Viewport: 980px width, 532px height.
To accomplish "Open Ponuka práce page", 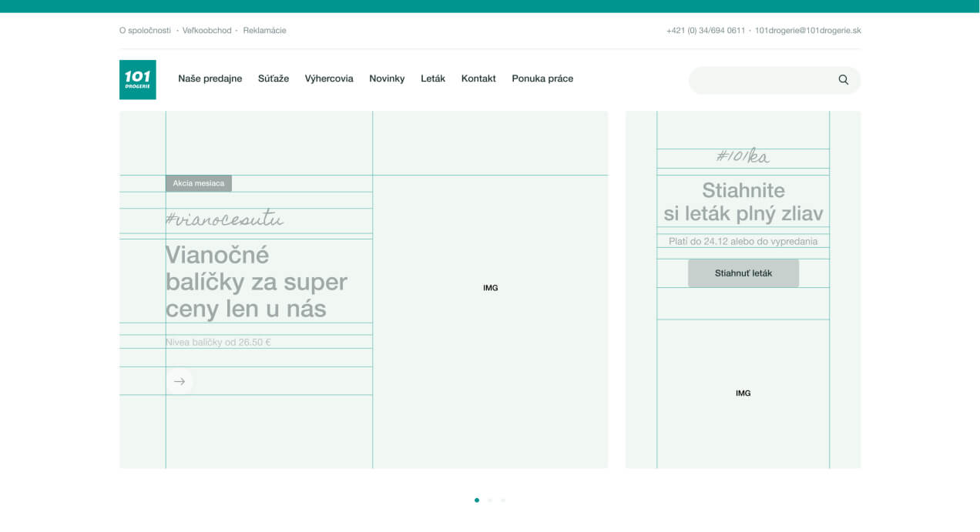I will 542,79.
